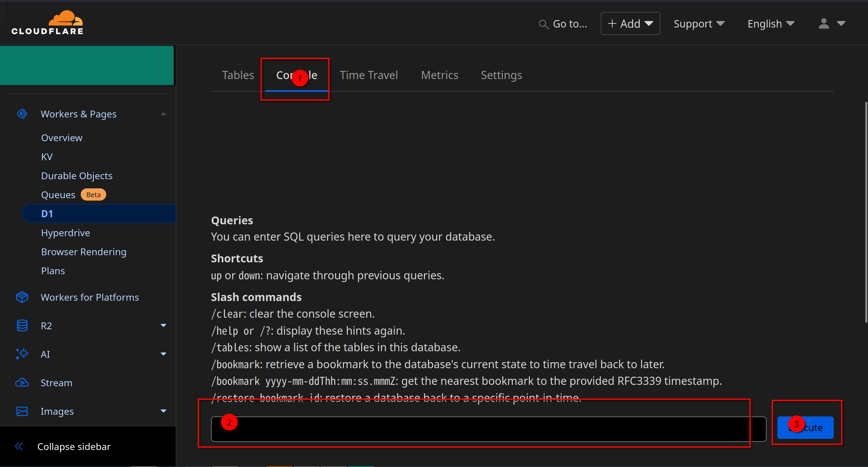Collapse the Workers & Pages section arrow
Screen dimensions: 868x467
(163, 114)
